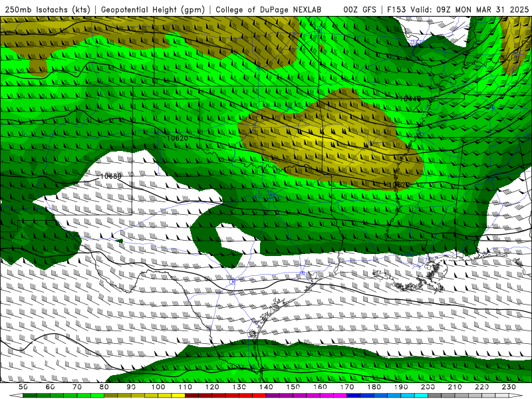Click the 210 knot label on the color scale
This screenshot has width=532, height=399.
pos(455,387)
